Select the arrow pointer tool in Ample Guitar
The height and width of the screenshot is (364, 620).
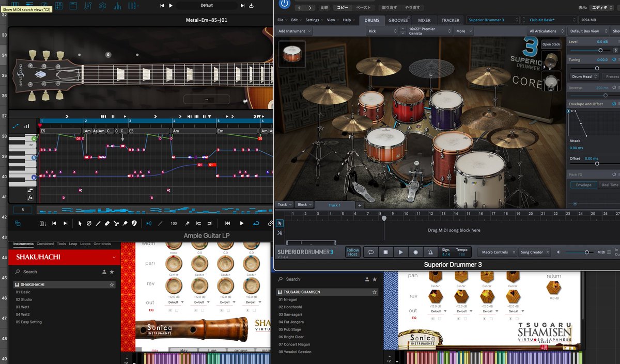80,223
